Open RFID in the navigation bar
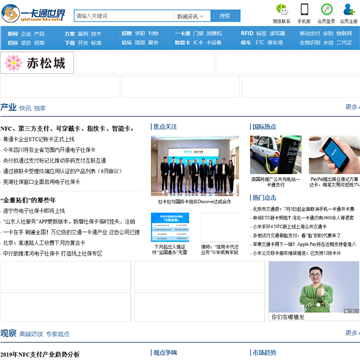360x360 pixels. 247,34
